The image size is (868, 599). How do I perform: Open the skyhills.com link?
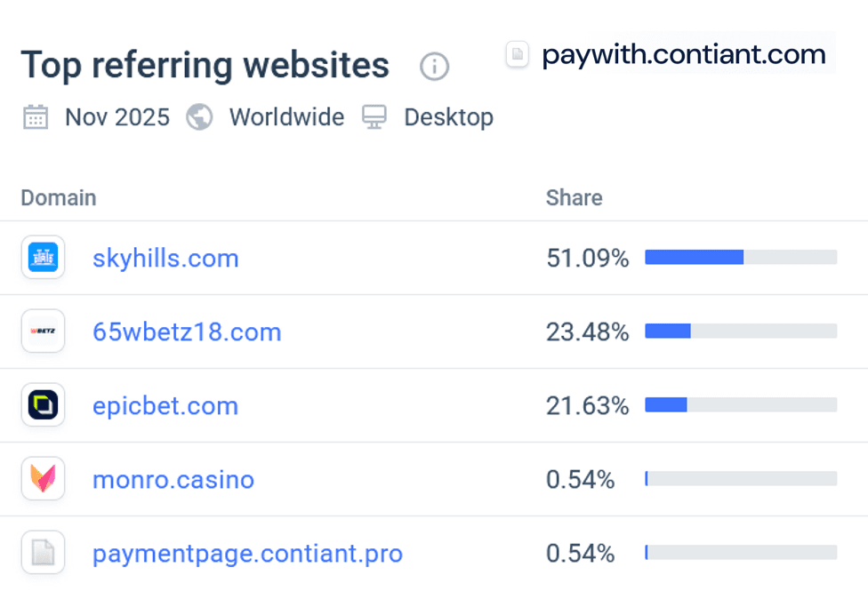165,259
